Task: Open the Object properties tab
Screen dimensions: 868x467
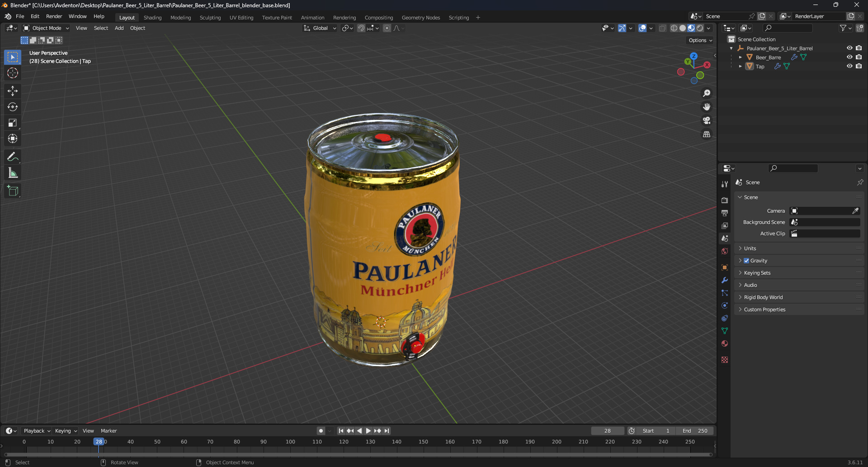Action: 725,267
